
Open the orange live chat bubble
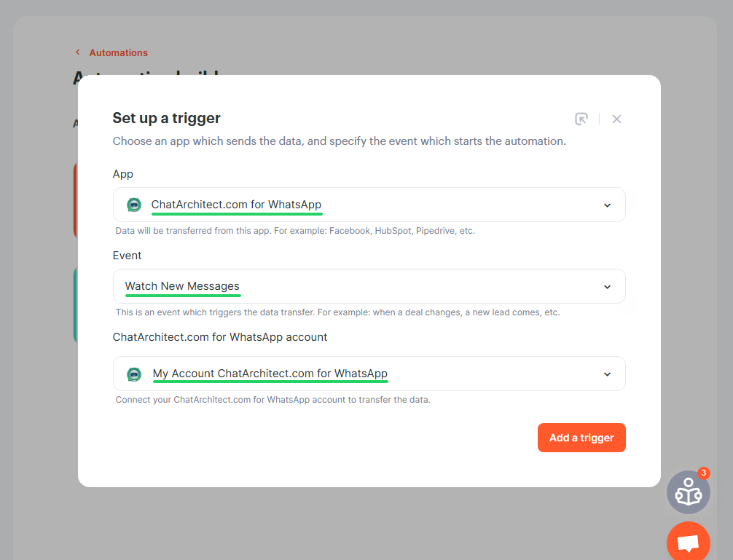[x=688, y=542]
